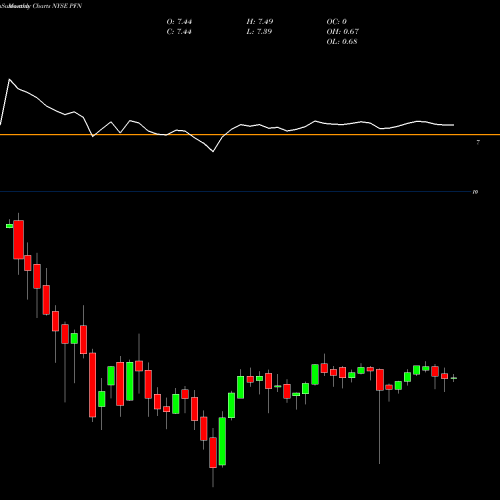
Task: Click the axis label 7 beside the orange line
Action: click(x=478, y=142)
